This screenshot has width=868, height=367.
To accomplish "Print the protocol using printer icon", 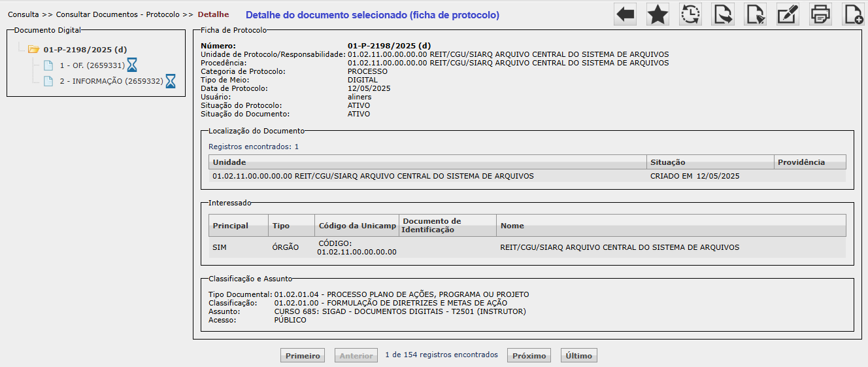I will [x=821, y=14].
